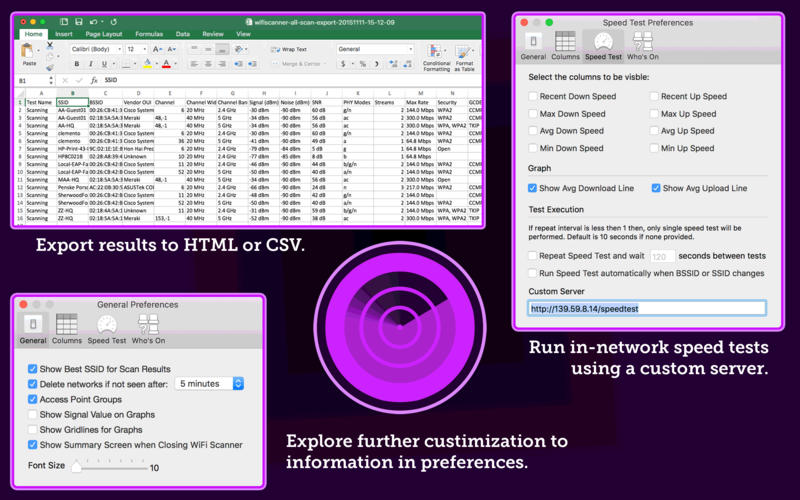Click Wrap Text button
This screenshot has height=500, width=800.
point(288,49)
